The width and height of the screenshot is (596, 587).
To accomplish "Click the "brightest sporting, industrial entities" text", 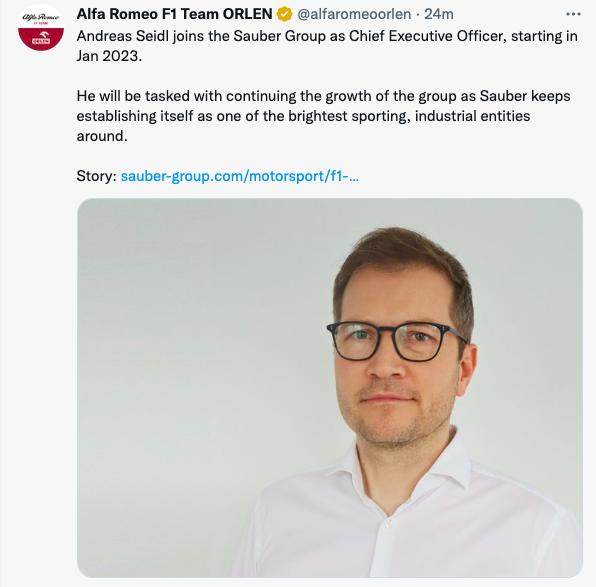I will coord(409,116).
